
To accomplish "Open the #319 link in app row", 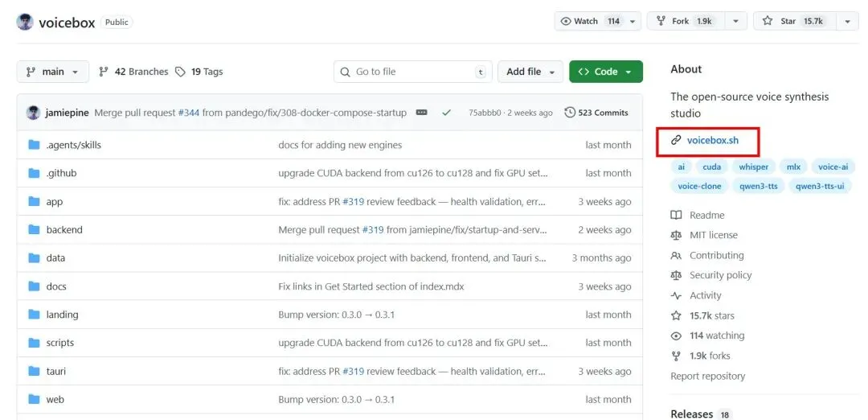I will 353,202.
